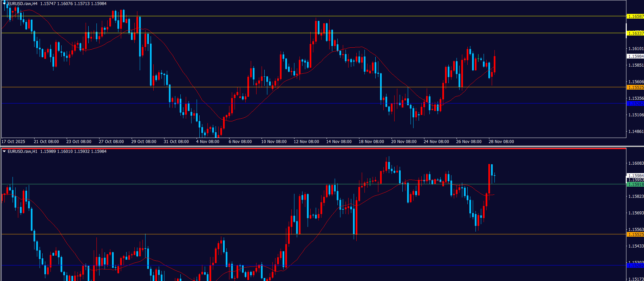Image resolution: width=644 pixels, height=281 pixels.
Task: Click the 4 Nov 08:00 time label
Action: [207, 142]
